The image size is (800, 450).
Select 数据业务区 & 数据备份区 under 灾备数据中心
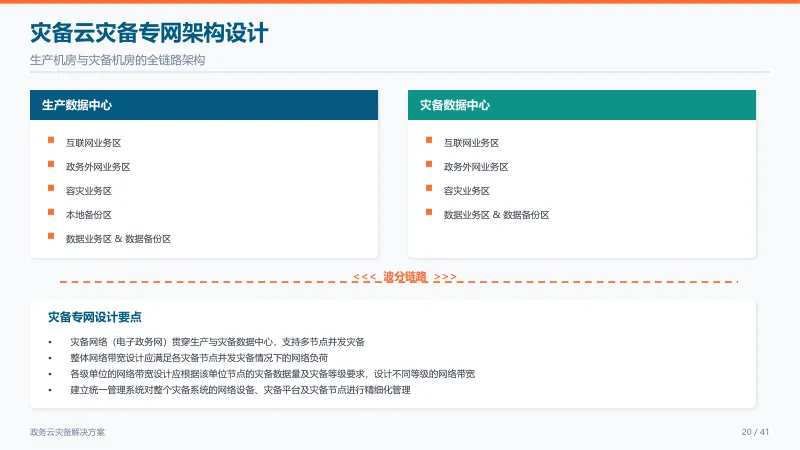(496, 215)
